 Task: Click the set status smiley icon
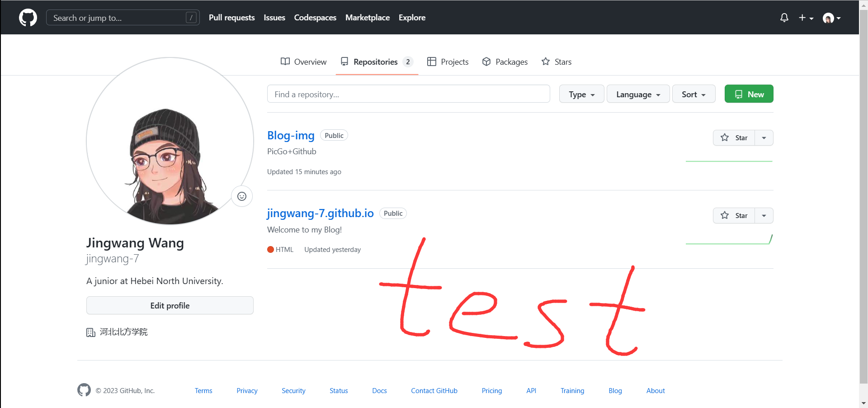click(x=242, y=196)
